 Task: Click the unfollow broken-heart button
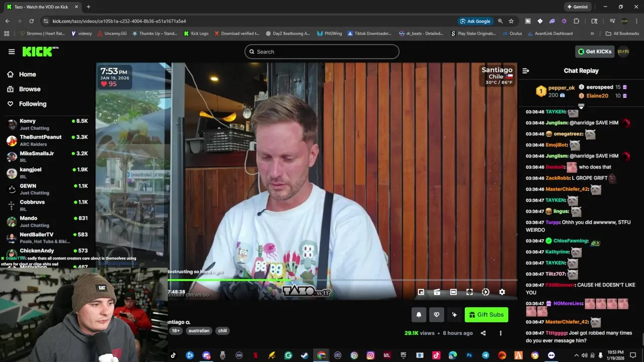(437, 315)
